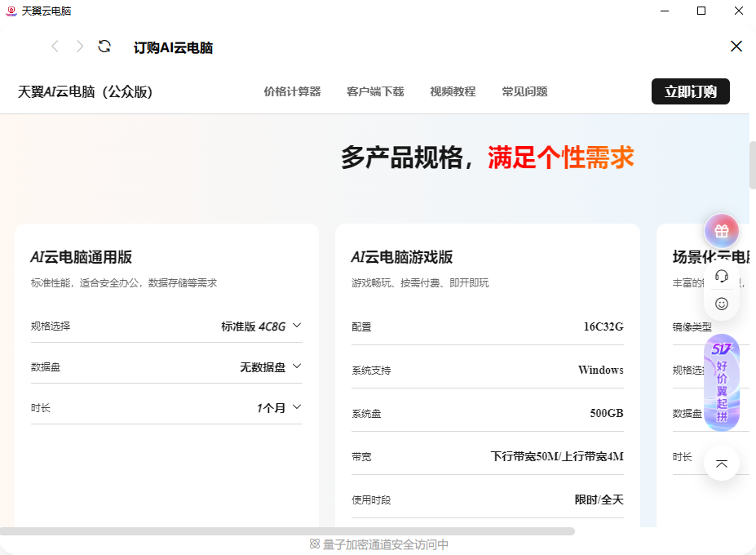756x555 pixels.
Task: Click the 带宽 label in the game card
Action: click(361, 456)
